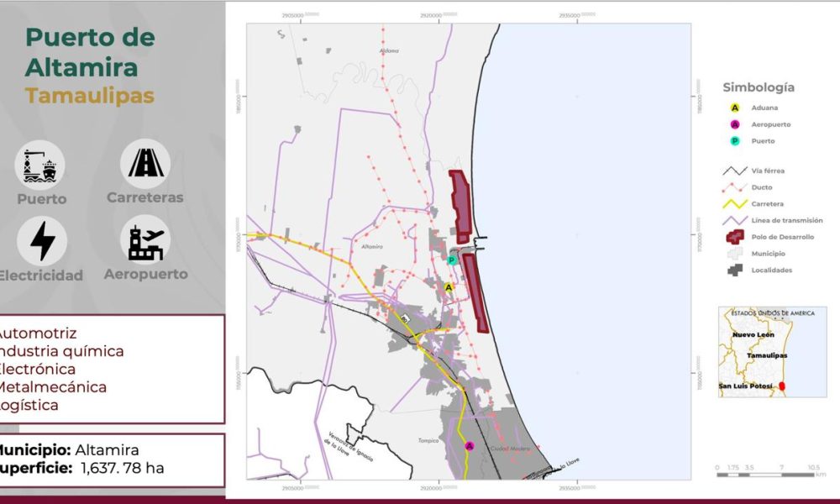Viewport: 840px width, 504px height.
Task: Click the kilometer scale bar
Action: (x=765, y=475)
